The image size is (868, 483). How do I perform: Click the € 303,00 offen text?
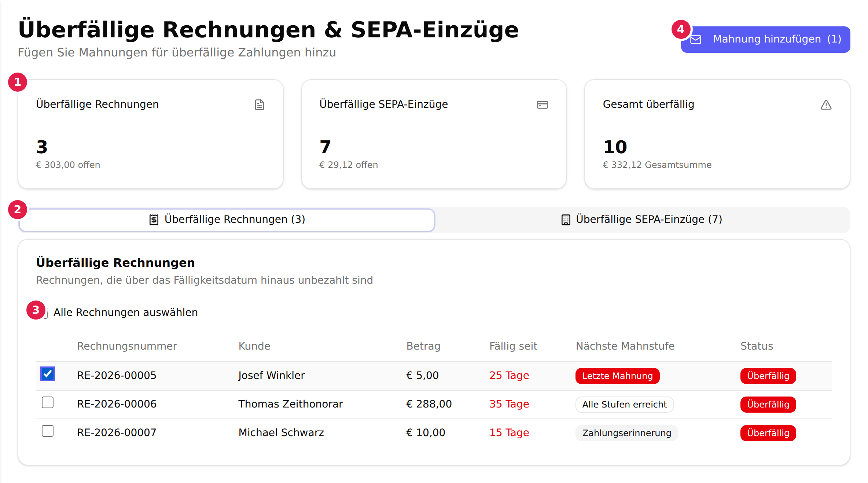pyautogui.click(x=68, y=165)
